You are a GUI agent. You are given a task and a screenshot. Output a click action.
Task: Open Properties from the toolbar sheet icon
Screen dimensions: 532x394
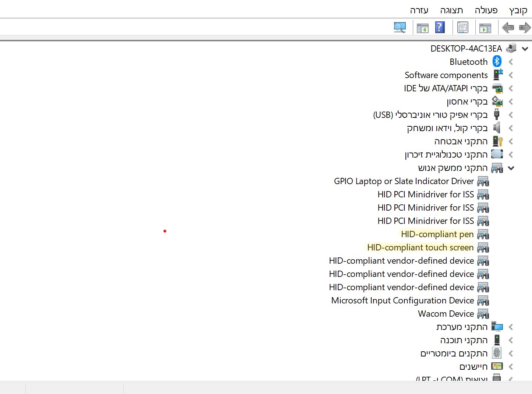(x=462, y=28)
